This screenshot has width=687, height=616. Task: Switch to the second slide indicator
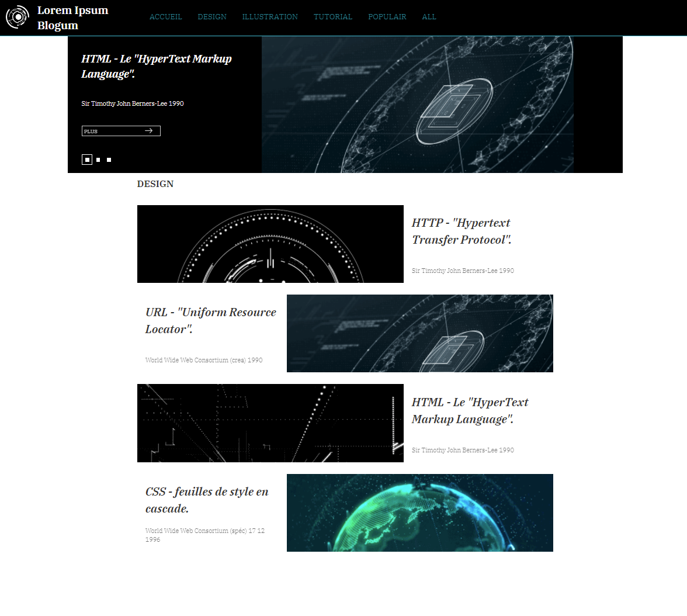98,160
